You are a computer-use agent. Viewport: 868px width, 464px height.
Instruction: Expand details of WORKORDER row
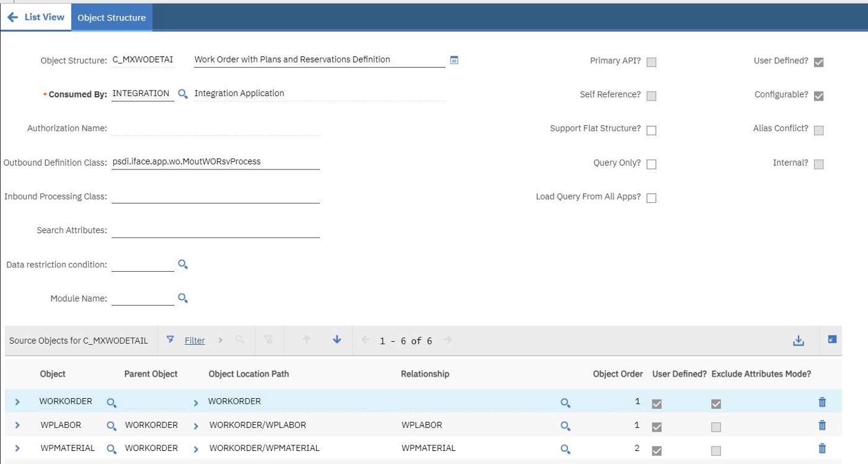click(17, 402)
